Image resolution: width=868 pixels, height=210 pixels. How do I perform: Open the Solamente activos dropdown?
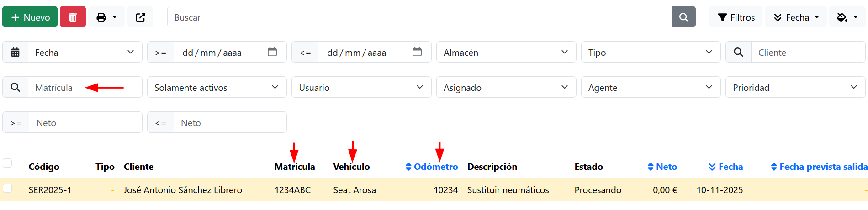[217, 88]
